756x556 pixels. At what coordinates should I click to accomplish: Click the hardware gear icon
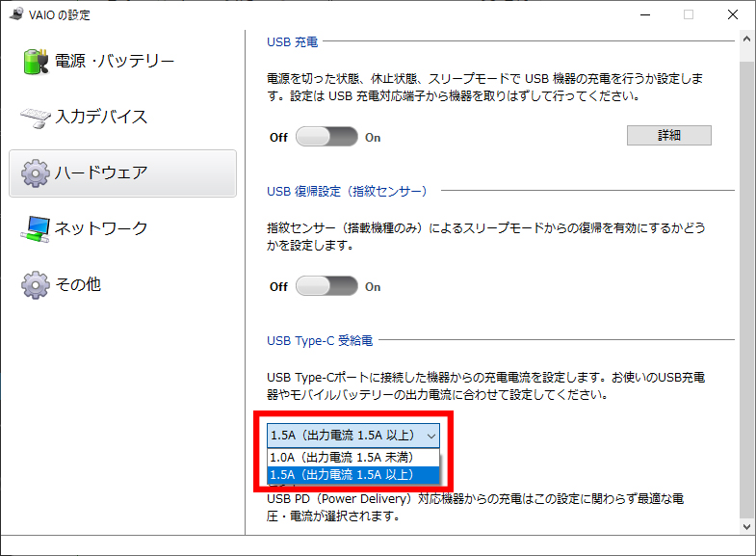[x=36, y=173]
